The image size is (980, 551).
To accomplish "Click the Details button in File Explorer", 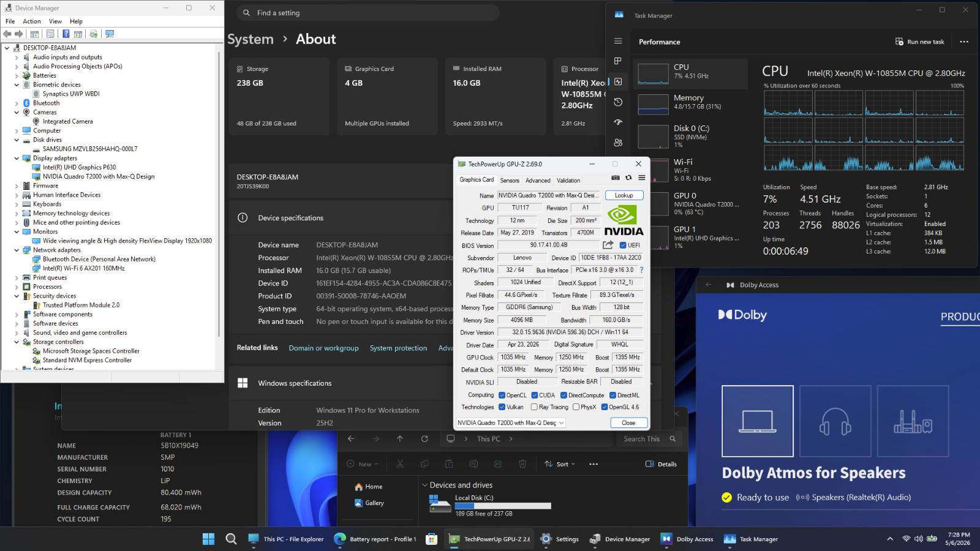I will [x=661, y=464].
